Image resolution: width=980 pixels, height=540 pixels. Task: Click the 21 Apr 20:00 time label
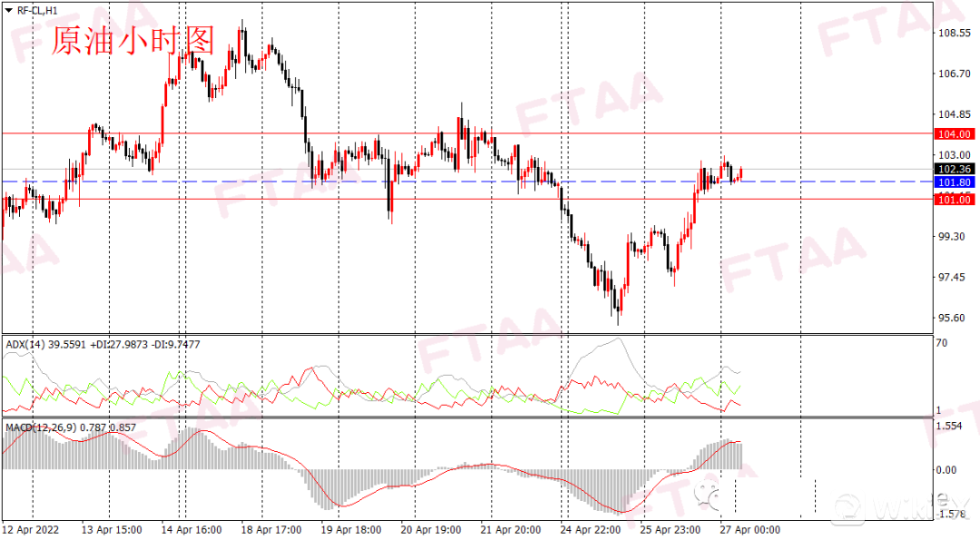[x=509, y=529]
